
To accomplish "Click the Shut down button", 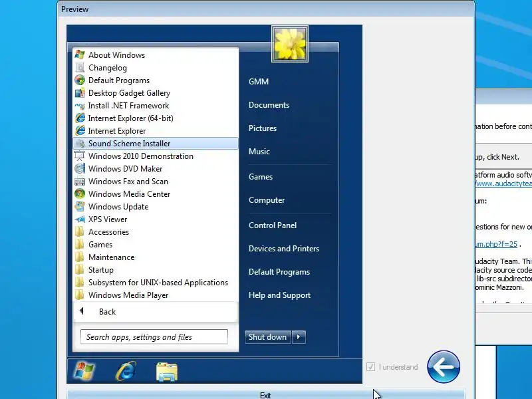I will (x=268, y=337).
